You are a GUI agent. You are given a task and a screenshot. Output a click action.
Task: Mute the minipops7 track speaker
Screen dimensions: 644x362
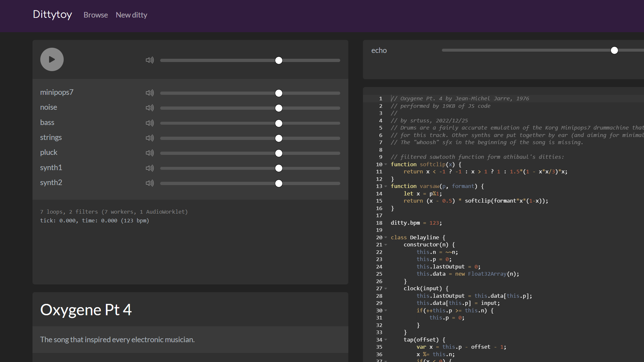point(149,93)
